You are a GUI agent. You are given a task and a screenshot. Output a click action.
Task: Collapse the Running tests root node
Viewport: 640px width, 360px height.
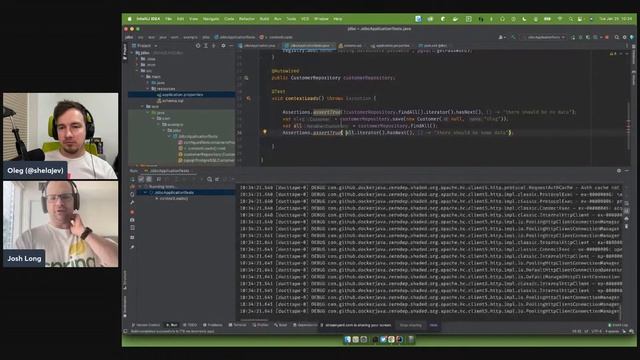click(x=140, y=187)
